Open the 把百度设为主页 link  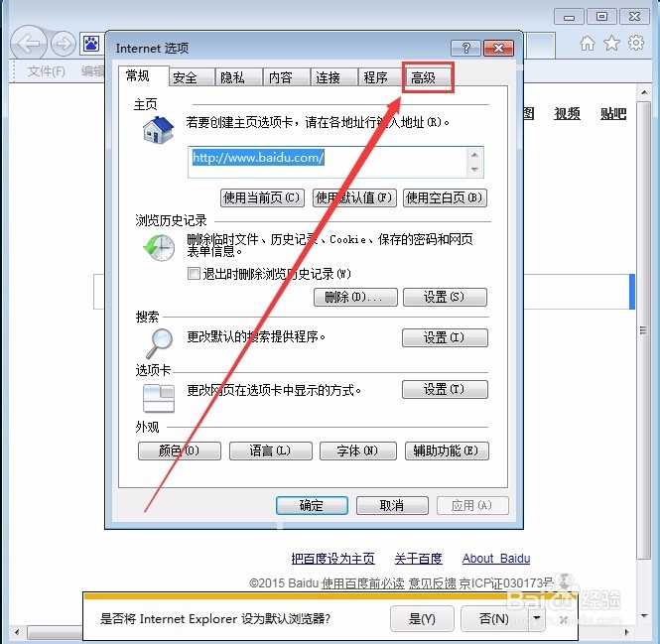pyautogui.click(x=332, y=559)
